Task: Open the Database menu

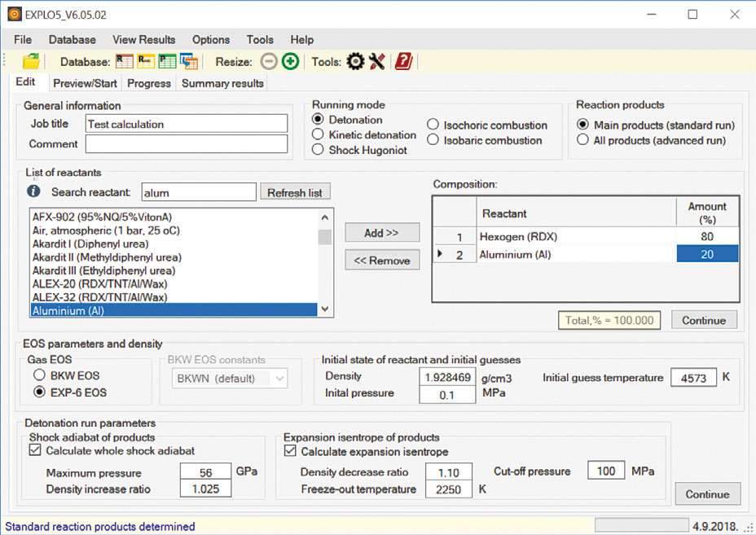Action: (73, 40)
